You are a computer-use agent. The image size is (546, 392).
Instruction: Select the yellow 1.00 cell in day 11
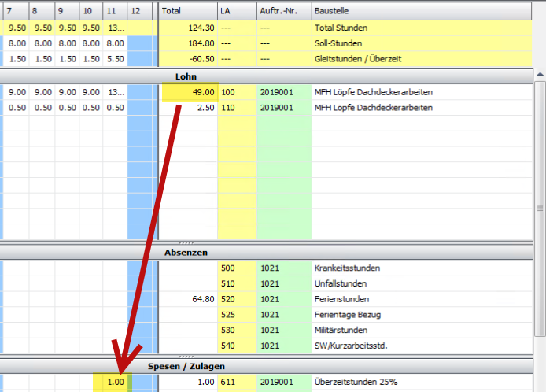pos(116,382)
